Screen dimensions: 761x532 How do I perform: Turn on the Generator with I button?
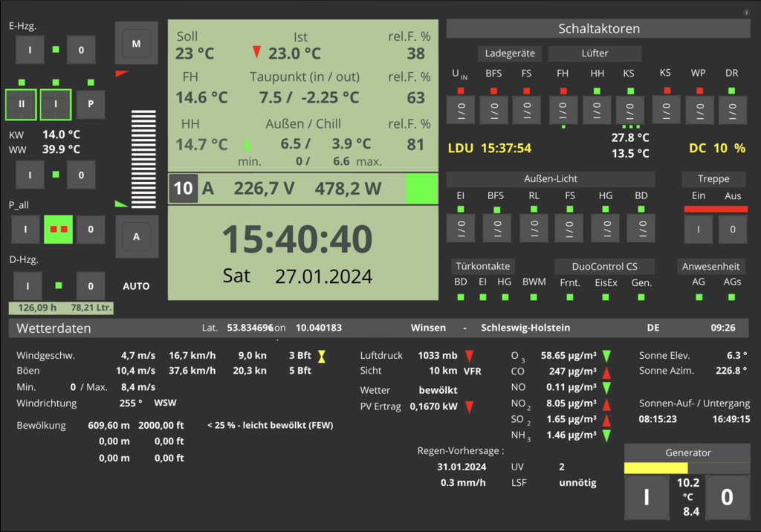click(x=646, y=496)
